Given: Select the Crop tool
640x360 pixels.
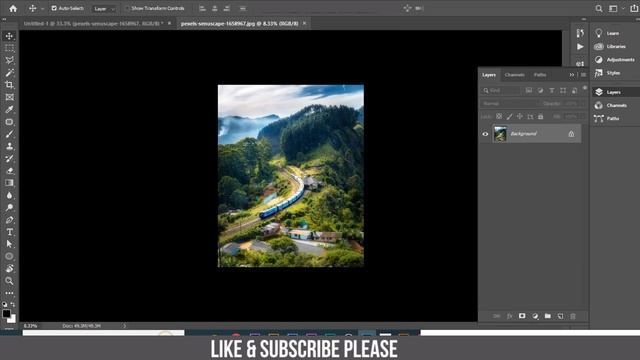Looking at the screenshot, I should coord(9,85).
